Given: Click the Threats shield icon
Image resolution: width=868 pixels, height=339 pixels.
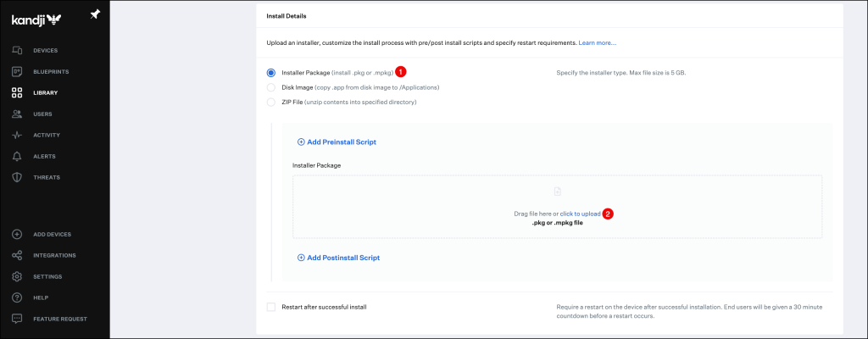Looking at the screenshot, I should (x=17, y=177).
